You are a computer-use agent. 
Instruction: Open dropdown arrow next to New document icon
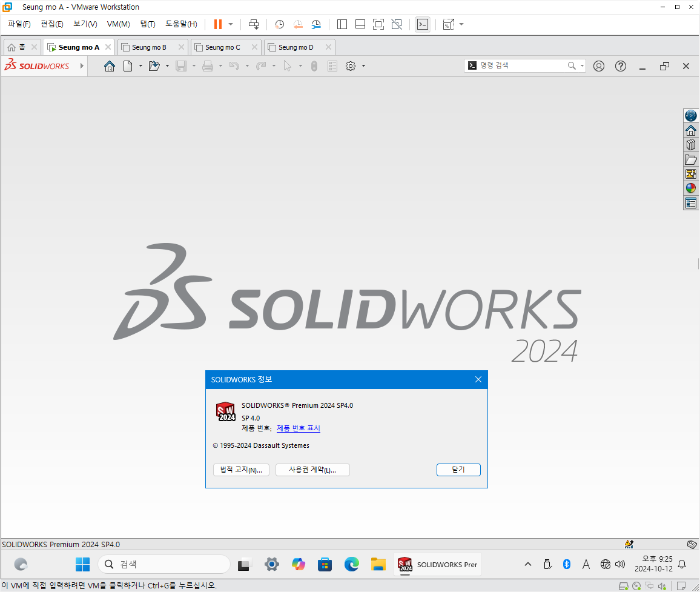[140, 66]
